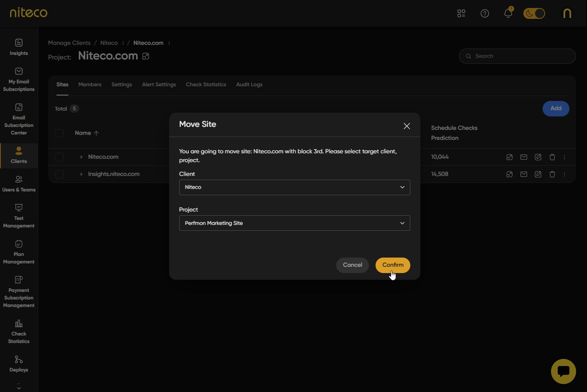Click move site icon in Niteco.com row
Image resolution: width=587 pixels, height=392 pixels.
tap(510, 157)
